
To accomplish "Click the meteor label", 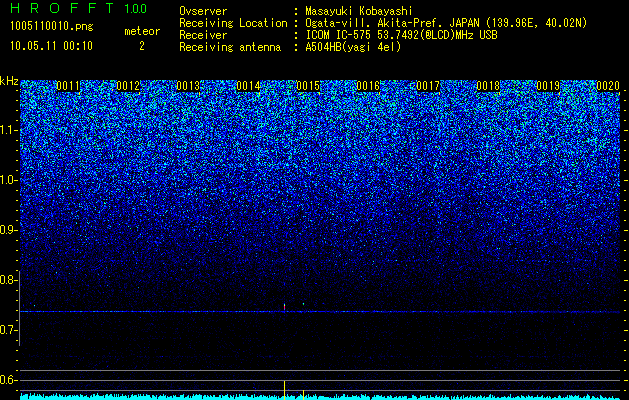I will 142,31.
